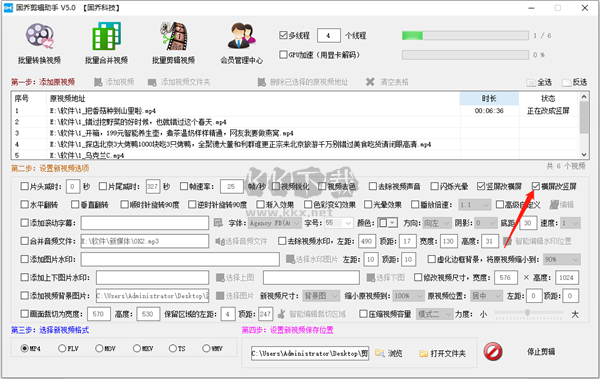Click 选择上图 icon
The height and width of the screenshot is (379, 600).
[220, 278]
